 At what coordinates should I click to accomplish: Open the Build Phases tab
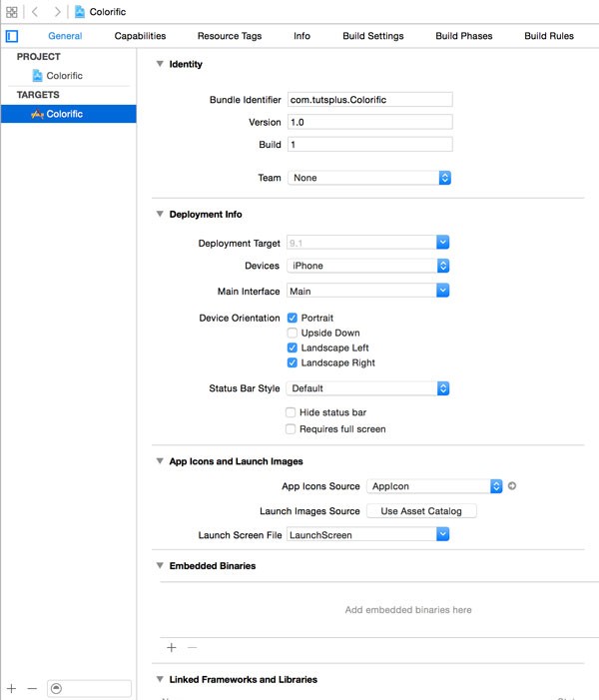pyautogui.click(x=464, y=36)
